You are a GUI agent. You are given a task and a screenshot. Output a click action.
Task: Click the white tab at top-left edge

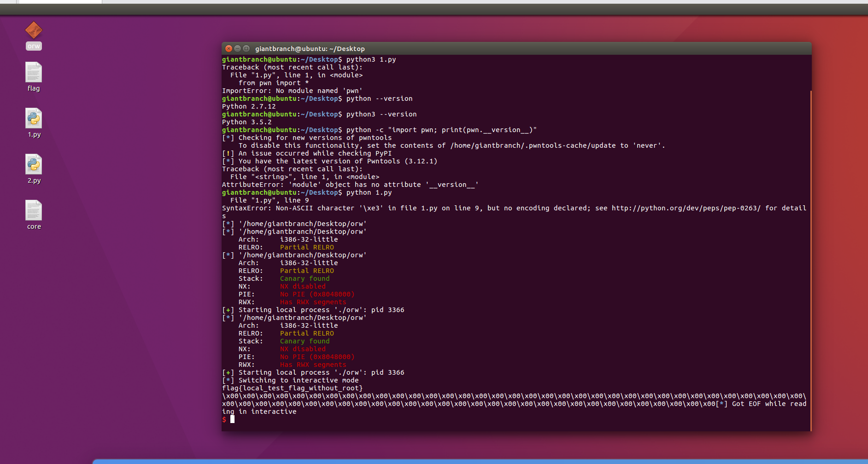coord(59,2)
